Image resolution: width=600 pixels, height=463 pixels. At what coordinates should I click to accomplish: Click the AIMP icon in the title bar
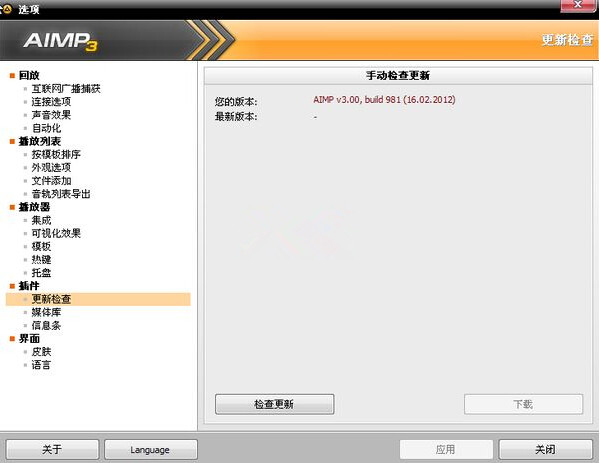[7, 8]
